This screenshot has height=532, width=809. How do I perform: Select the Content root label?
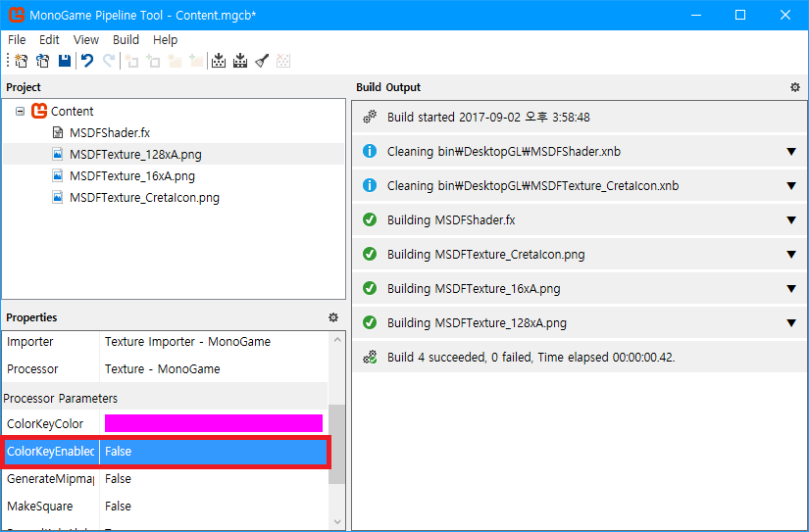[72, 112]
